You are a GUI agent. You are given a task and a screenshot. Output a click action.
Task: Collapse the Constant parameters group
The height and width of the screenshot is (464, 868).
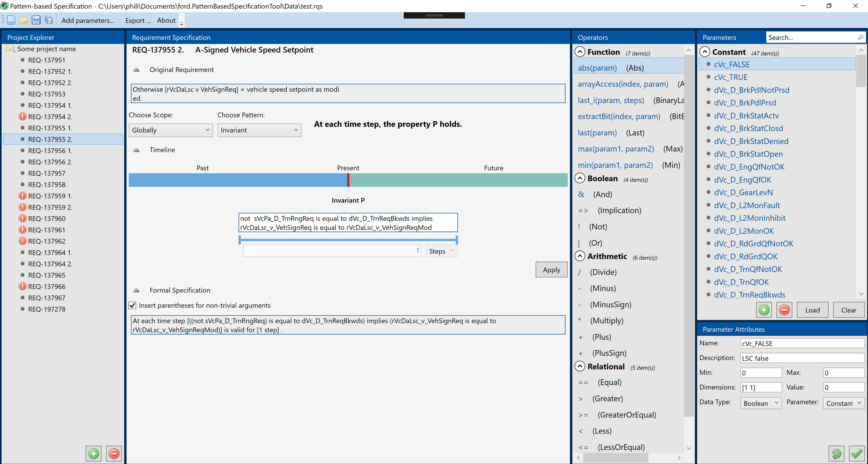point(705,52)
